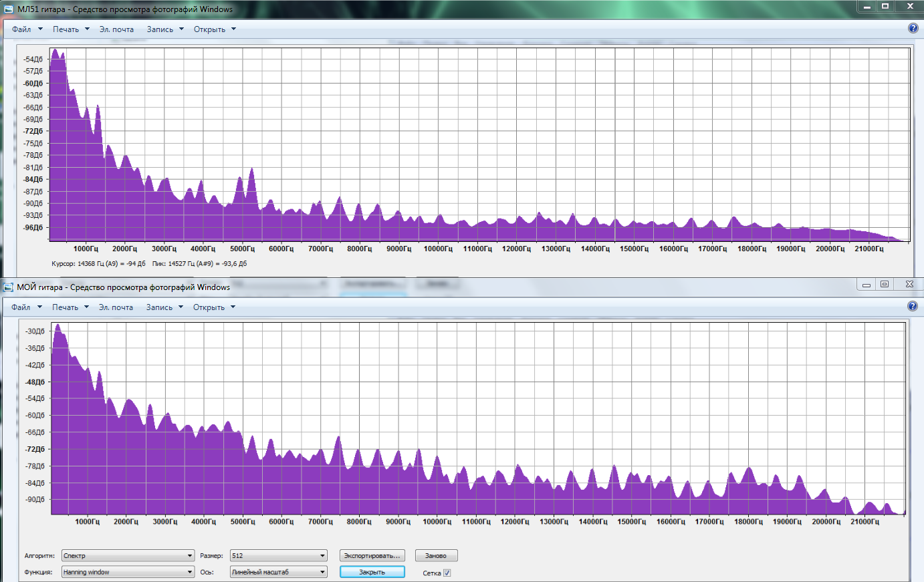This screenshot has height=582, width=924.
Task: Click Эл. почта in МЛ51 гитара window
Action: tap(116, 29)
